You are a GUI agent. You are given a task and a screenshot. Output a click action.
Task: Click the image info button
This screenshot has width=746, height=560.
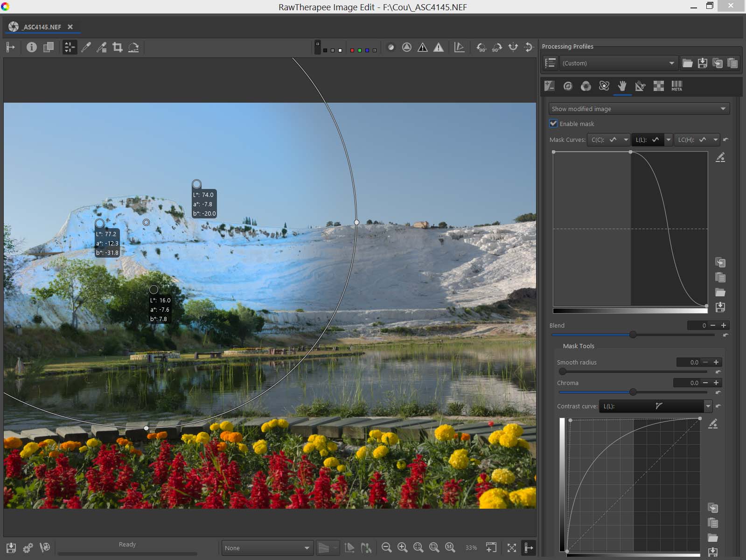pos(31,47)
